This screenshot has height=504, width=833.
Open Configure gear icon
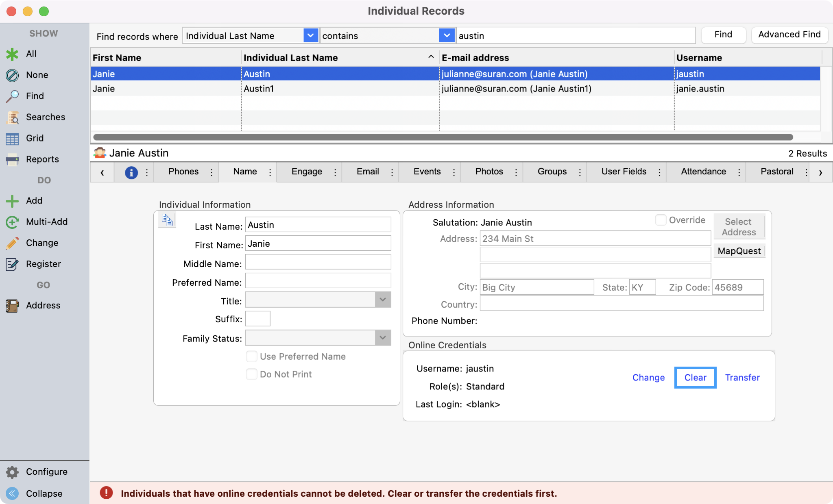[12, 472]
